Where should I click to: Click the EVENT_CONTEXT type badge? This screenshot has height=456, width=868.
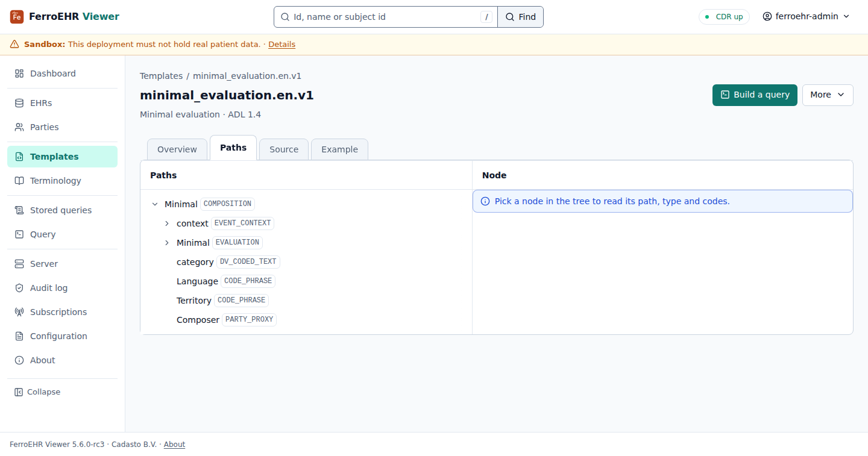242,223
